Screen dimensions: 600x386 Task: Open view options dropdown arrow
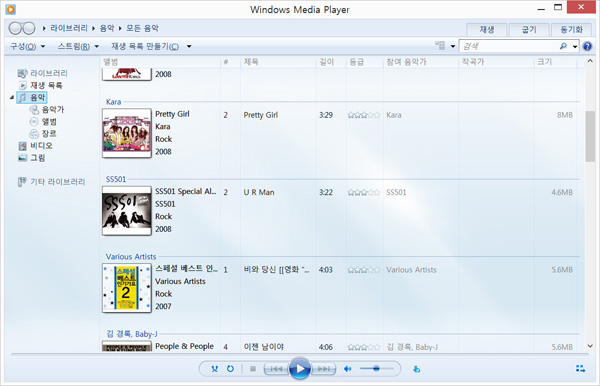click(x=453, y=47)
